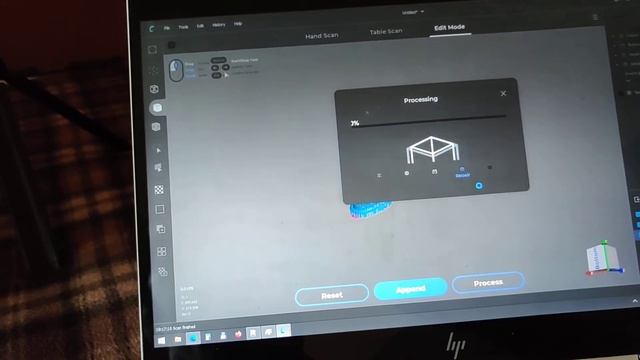Click the Scan finished status message
This screenshot has width=640, height=360.
click(175, 328)
